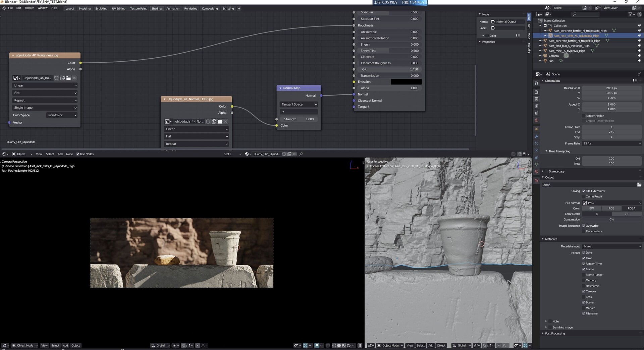This screenshot has width=644, height=350.
Task: Toggle fake user shield in Roughness node
Action: tap(56, 78)
